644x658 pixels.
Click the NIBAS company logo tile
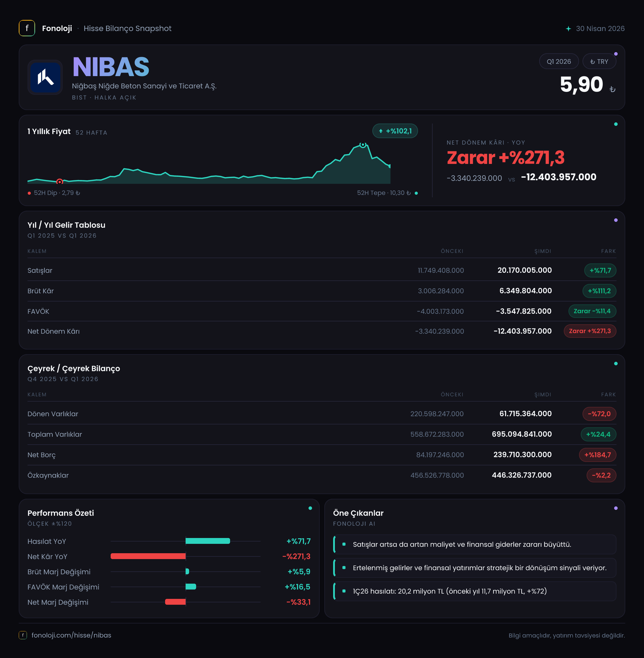click(x=45, y=77)
